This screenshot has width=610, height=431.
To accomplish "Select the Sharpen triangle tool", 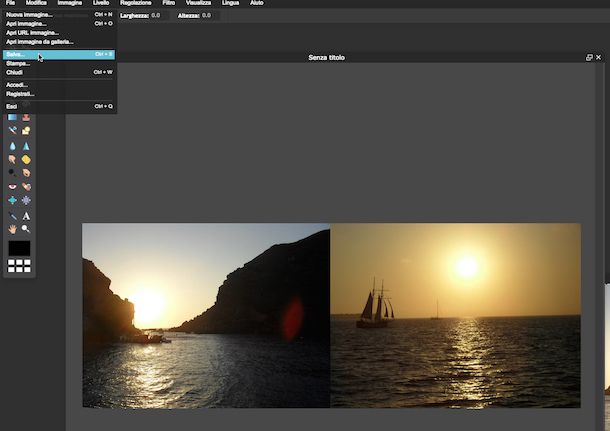I will pyautogui.click(x=26, y=145).
